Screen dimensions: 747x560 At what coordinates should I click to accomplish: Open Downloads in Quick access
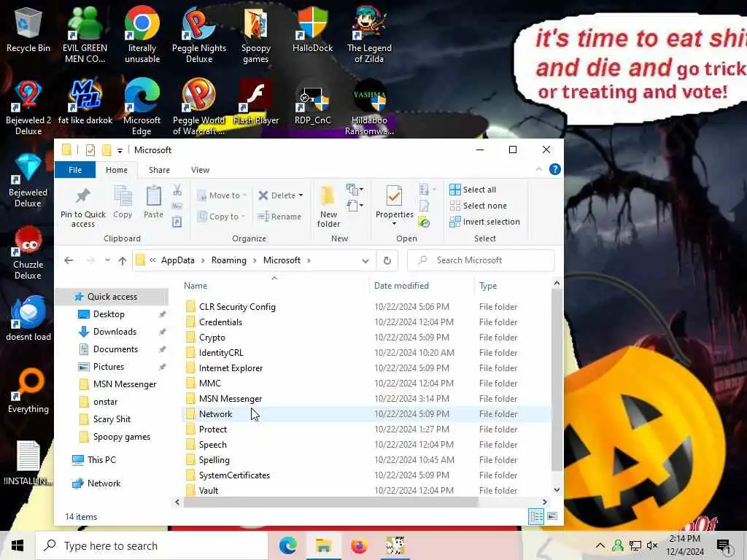[115, 332]
